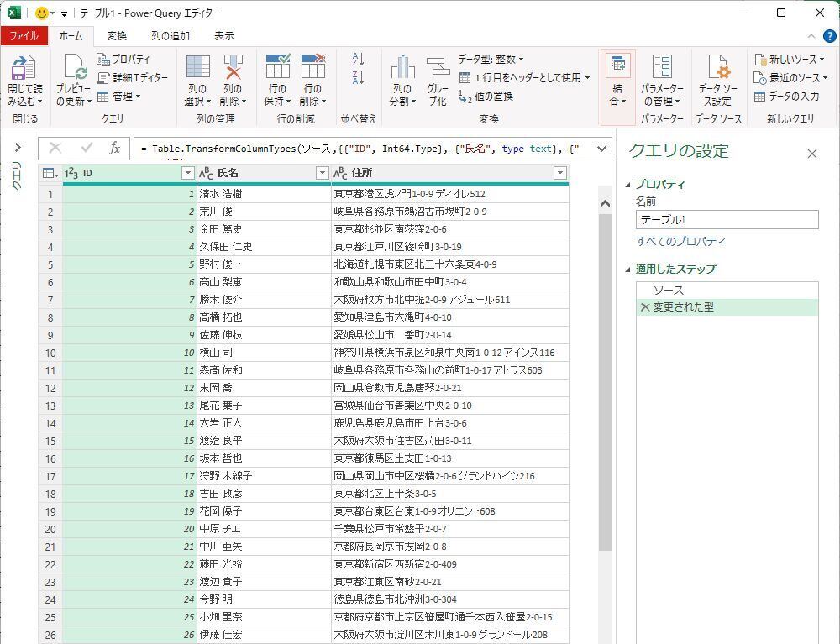The height and width of the screenshot is (644, 840).
Task: Click the 行の削除 remove rows icon
Action: 312,66
